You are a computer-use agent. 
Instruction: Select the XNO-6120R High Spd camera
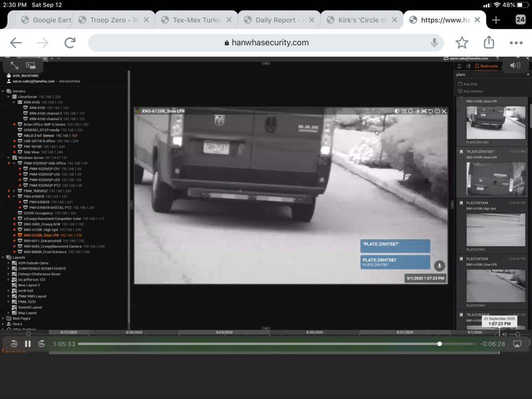[x=52, y=230]
